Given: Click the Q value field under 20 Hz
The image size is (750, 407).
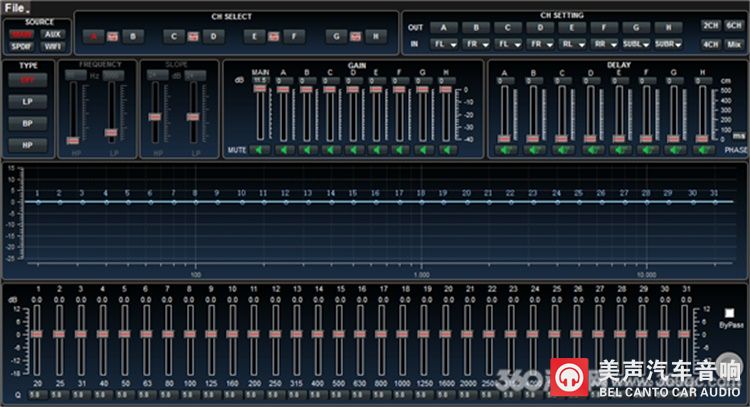Looking at the screenshot, I should tap(37, 395).
